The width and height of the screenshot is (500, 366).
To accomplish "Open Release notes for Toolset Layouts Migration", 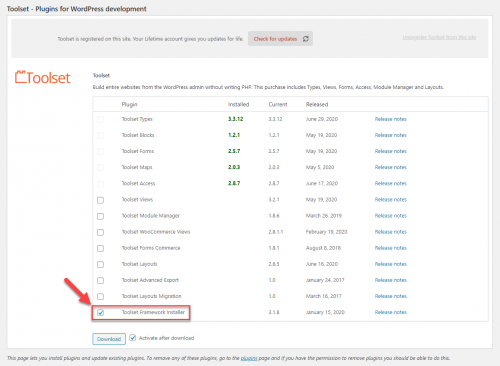I will pos(391,296).
